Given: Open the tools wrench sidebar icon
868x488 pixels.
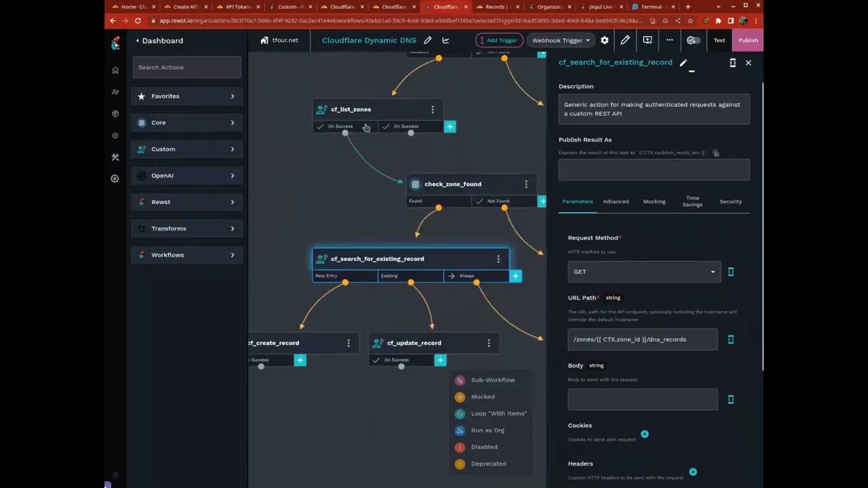Looking at the screenshot, I should [115, 157].
